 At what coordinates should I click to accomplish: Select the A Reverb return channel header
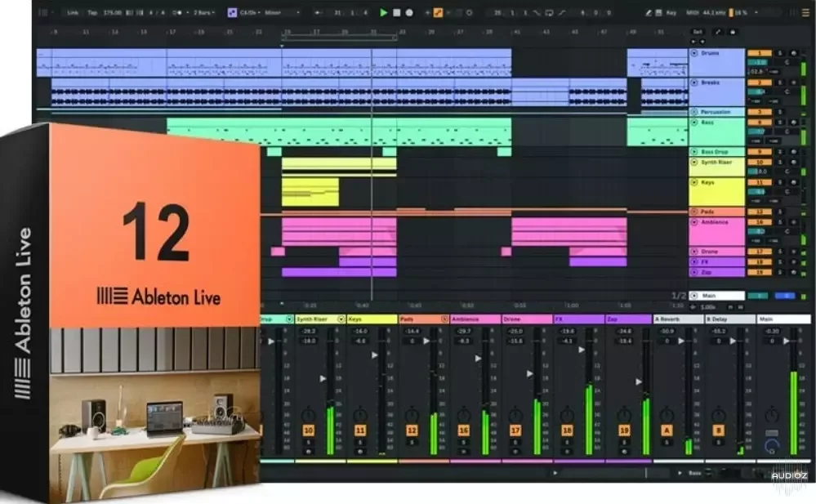pyautogui.click(x=678, y=319)
